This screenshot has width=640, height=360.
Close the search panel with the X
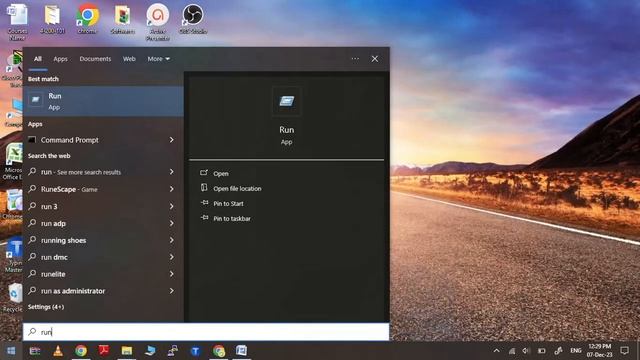coord(375,59)
